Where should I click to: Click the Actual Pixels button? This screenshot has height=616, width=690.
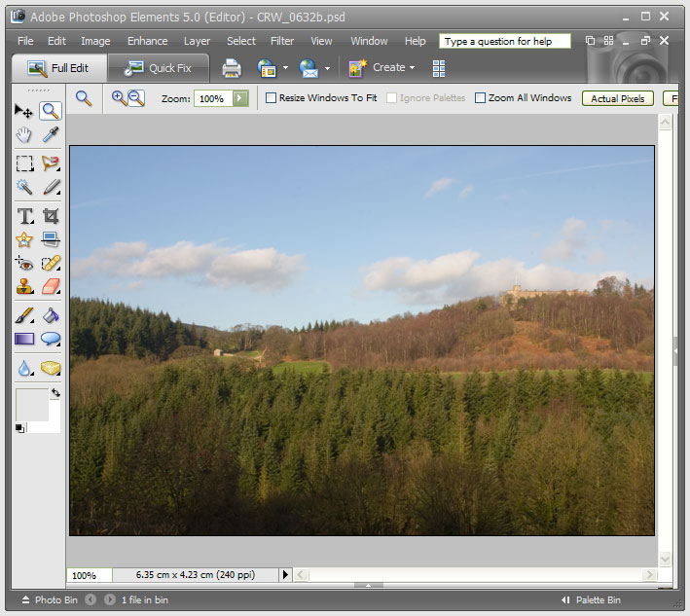[617, 98]
